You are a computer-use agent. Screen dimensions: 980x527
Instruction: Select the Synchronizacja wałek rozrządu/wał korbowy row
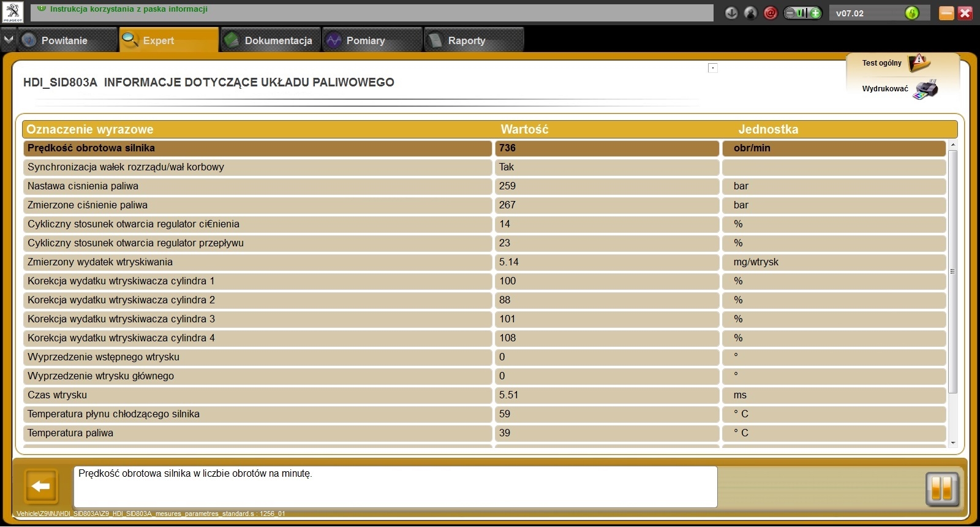(x=485, y=167)
